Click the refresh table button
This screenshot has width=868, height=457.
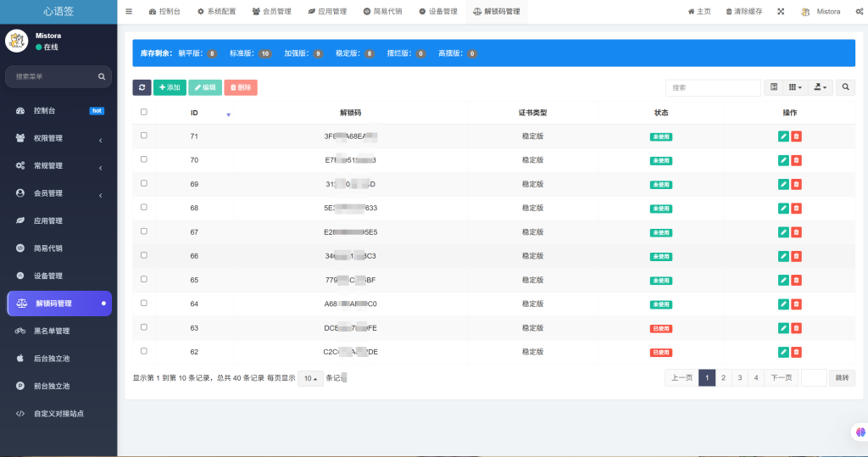tap(142, 87)
